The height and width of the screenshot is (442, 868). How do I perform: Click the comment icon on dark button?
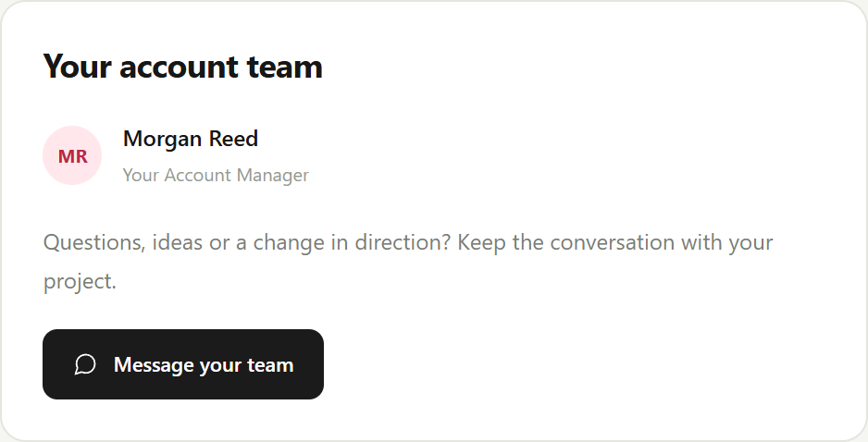coord(85,364)
